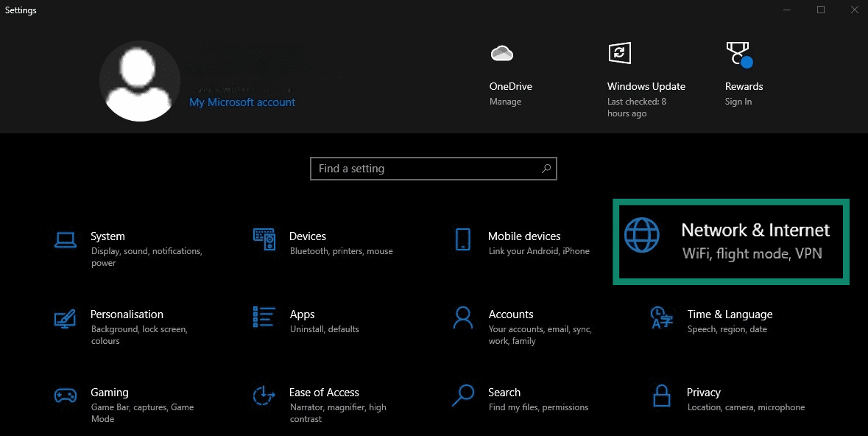Click the search magnifier in the settings box

[x=546, y=168]
